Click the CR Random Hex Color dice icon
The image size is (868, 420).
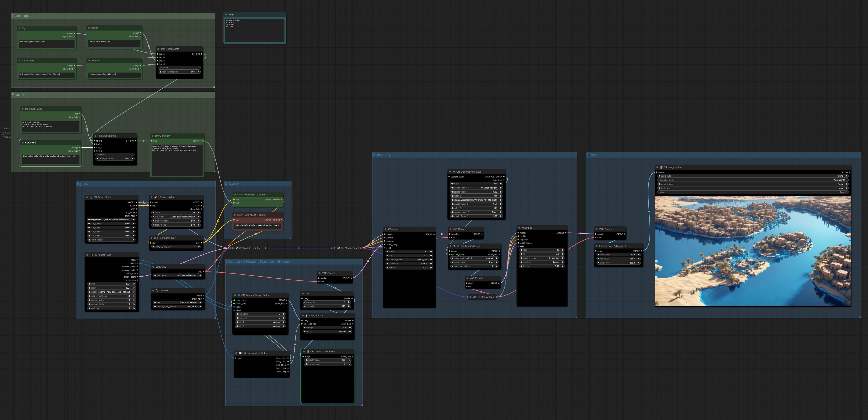point(240,353)
